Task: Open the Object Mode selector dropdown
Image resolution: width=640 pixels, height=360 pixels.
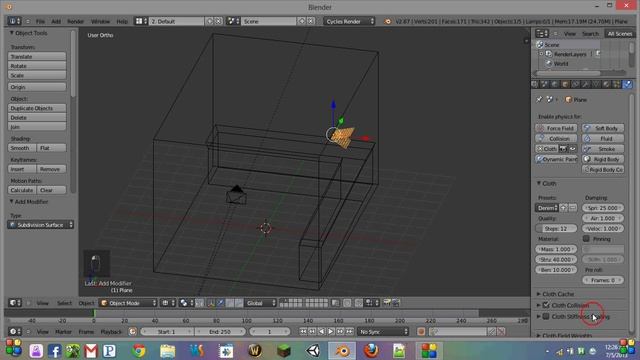Action: (129, 303)
